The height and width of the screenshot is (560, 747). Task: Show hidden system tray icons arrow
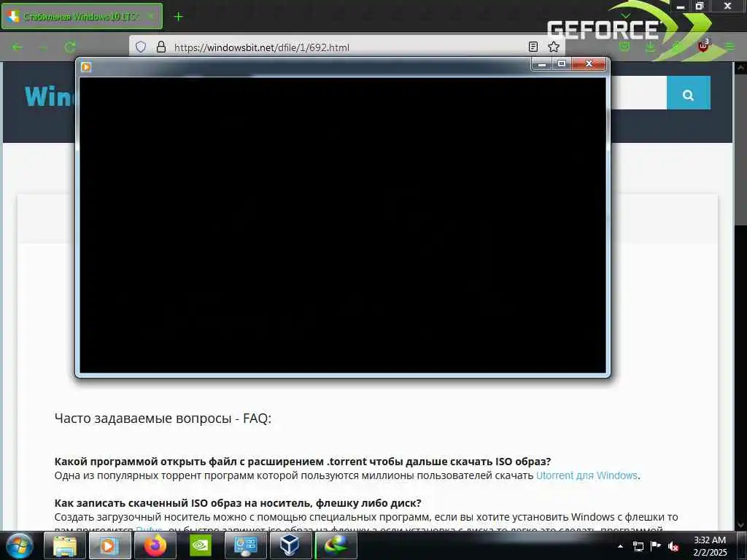[620, 546]
